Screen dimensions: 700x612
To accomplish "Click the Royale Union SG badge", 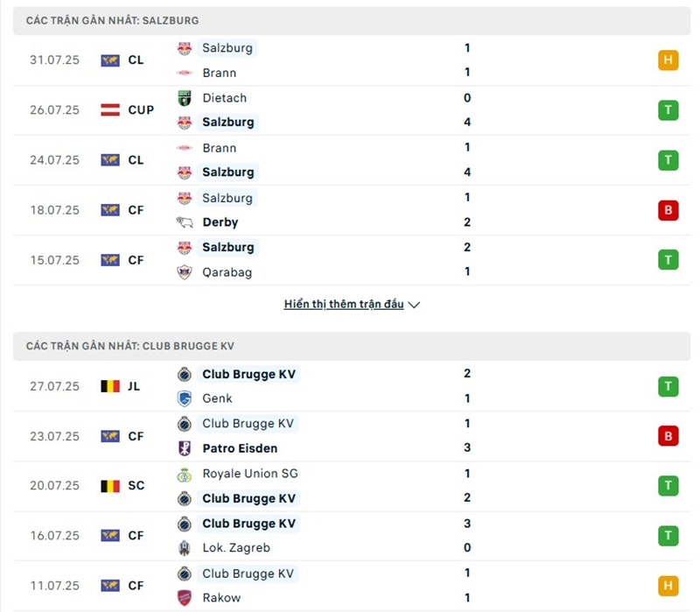I will click(185, 474).
